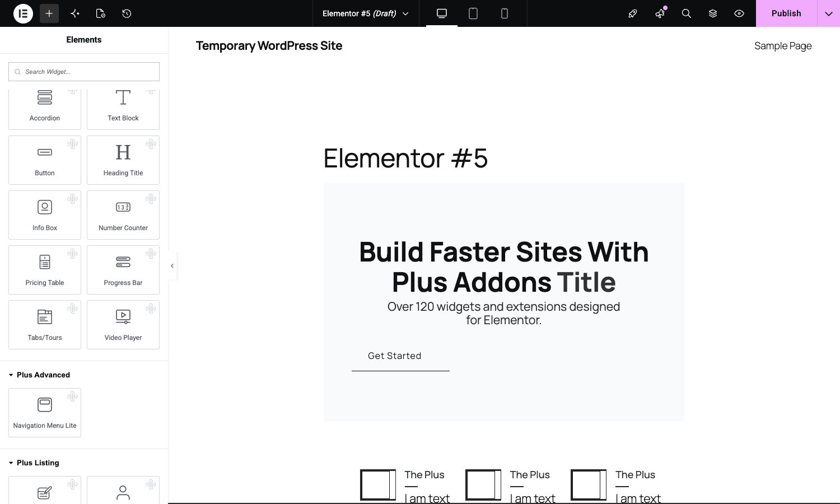Select the Video Player widget
Image resolution: width=840 pixels, height=504 pixels.
click(x=123, y=325)
